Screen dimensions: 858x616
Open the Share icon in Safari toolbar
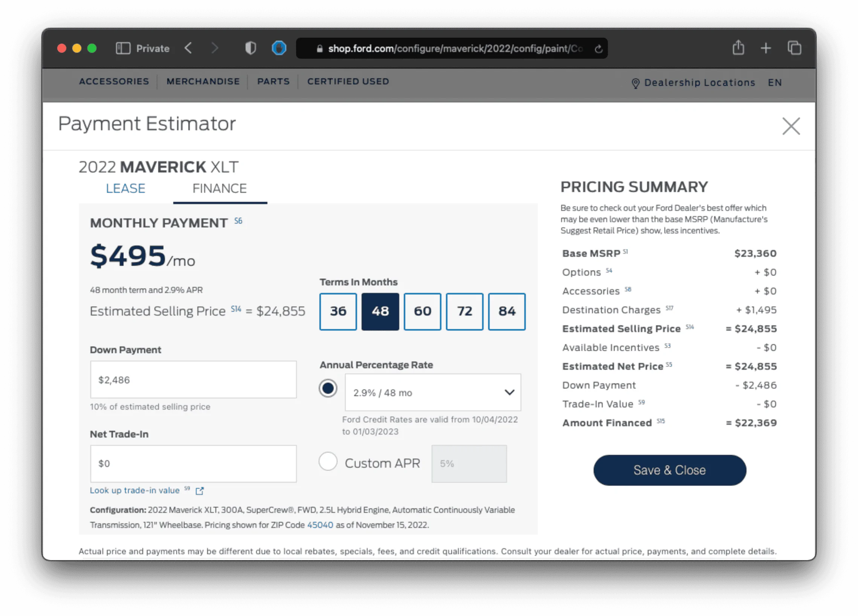(738, 48)
